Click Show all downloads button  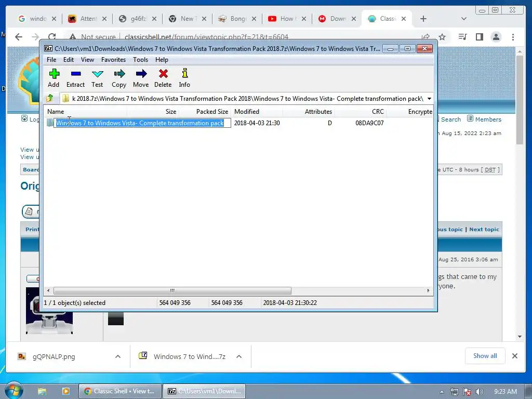pyautogui.click(x=485, y=356)
